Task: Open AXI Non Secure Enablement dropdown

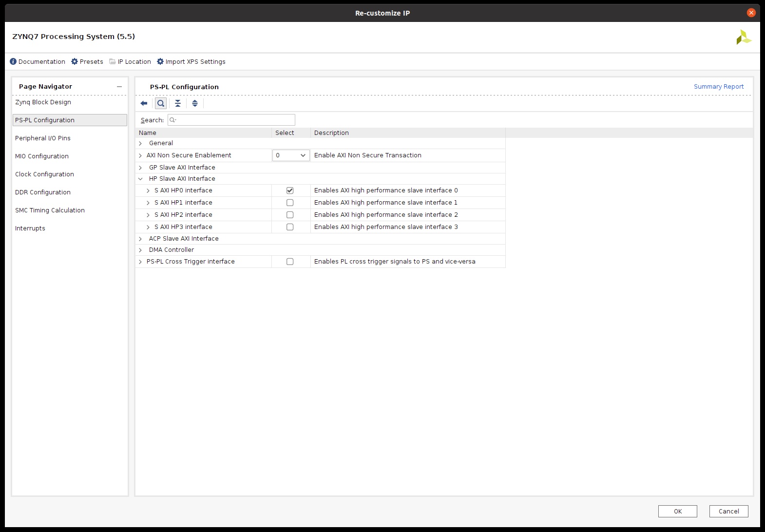Action: pos(291,155)
